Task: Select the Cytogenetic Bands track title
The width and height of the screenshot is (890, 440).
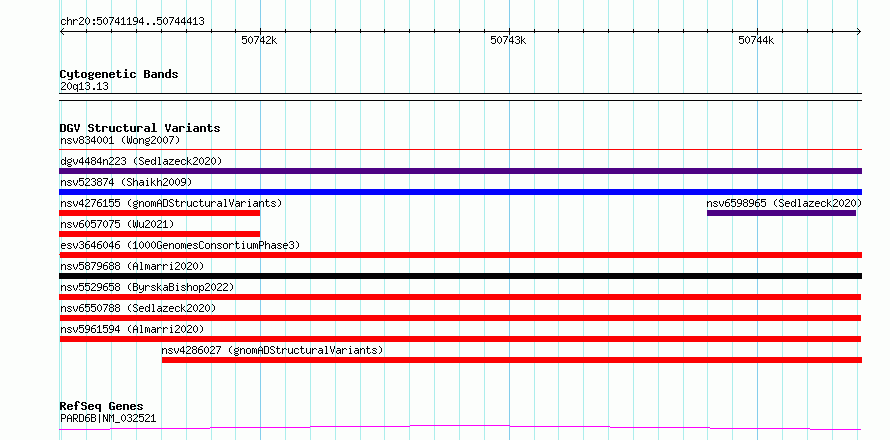Action: [x=119, y=74]
